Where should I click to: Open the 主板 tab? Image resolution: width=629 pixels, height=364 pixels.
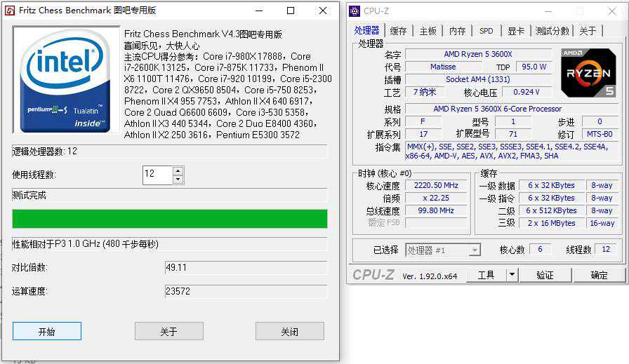point(428,31)
